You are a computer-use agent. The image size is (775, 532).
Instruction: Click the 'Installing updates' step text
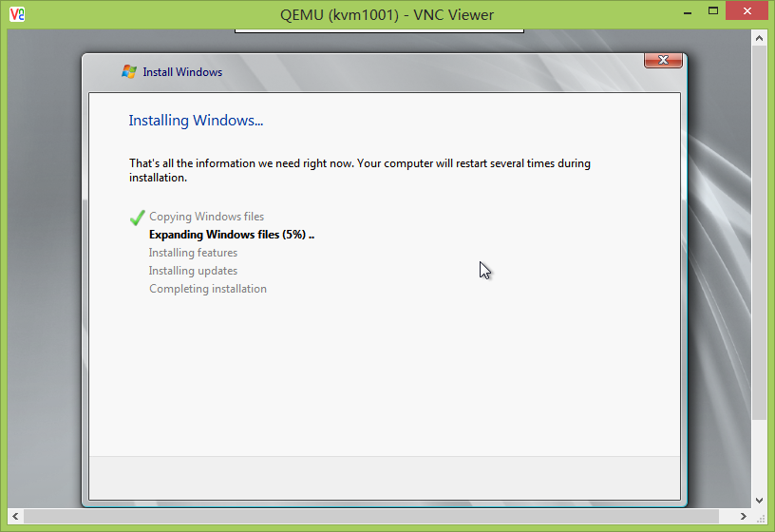coord(193,271)
